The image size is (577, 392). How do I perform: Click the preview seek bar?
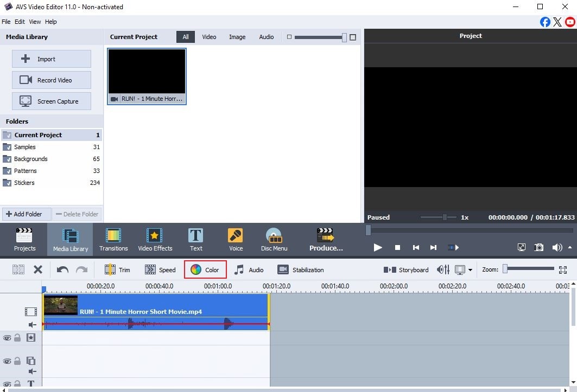point(470,230)
